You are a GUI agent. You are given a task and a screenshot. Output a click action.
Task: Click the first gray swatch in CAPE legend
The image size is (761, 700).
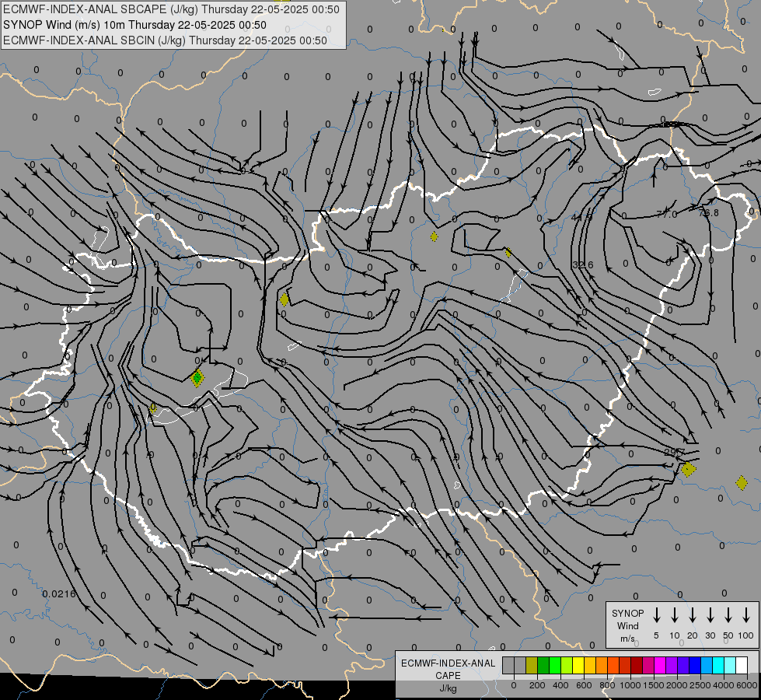pyautogui.click(x=508, y=666)
